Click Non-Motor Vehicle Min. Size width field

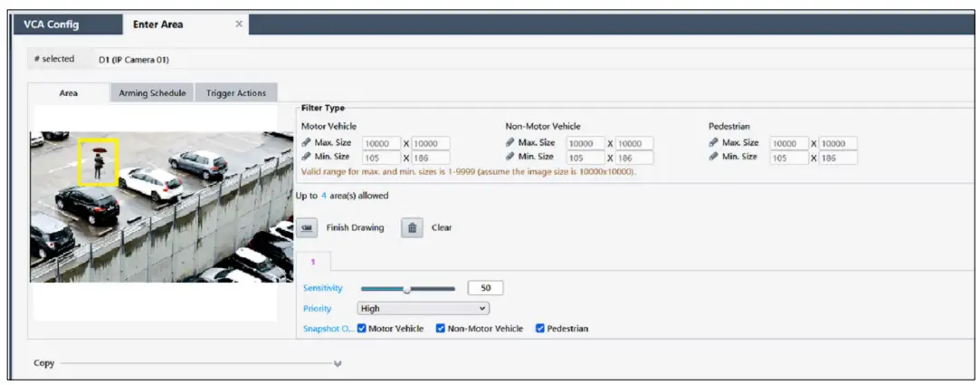tap(585, 158)
